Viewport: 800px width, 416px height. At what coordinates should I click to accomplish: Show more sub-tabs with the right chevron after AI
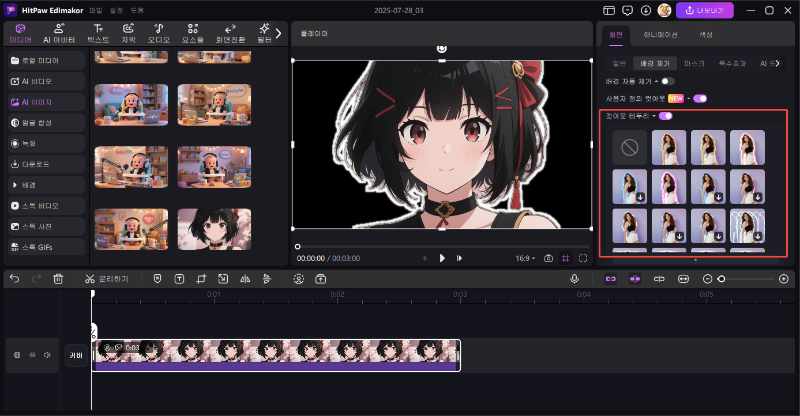coord(778,63)
